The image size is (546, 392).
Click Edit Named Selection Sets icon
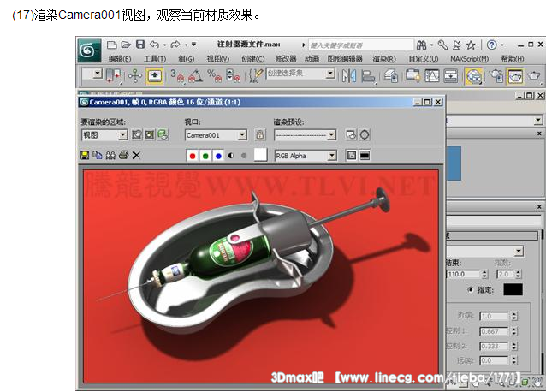click(256, 75)
